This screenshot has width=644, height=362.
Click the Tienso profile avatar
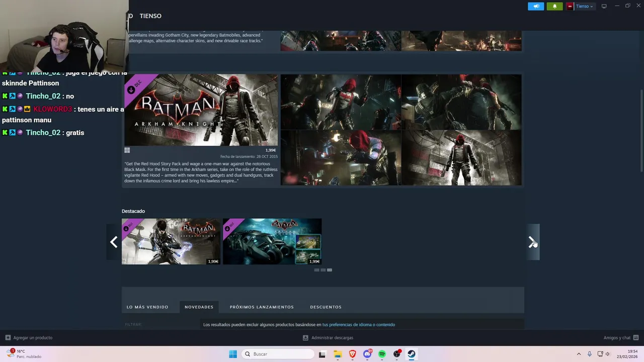pos(570,6)
